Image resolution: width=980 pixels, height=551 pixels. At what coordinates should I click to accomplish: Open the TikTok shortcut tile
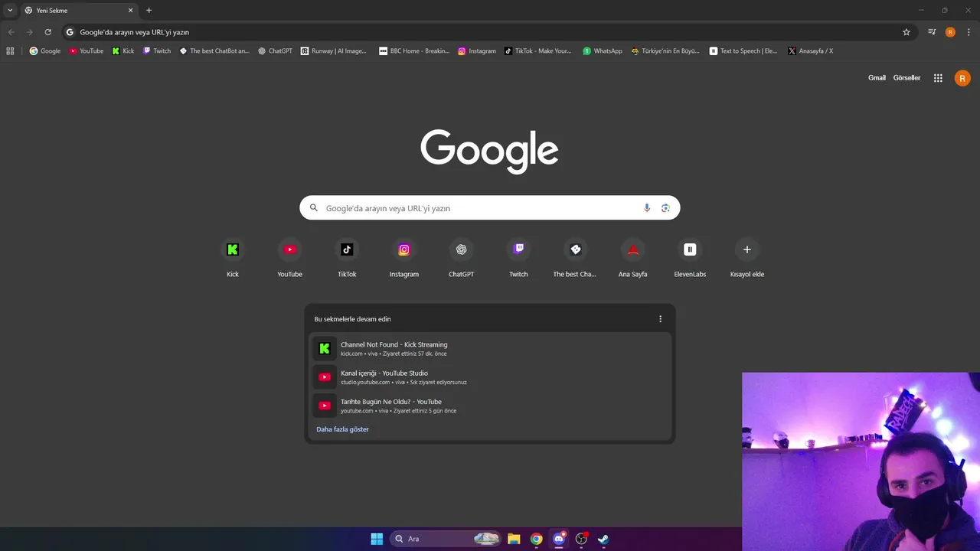point(347,259)
